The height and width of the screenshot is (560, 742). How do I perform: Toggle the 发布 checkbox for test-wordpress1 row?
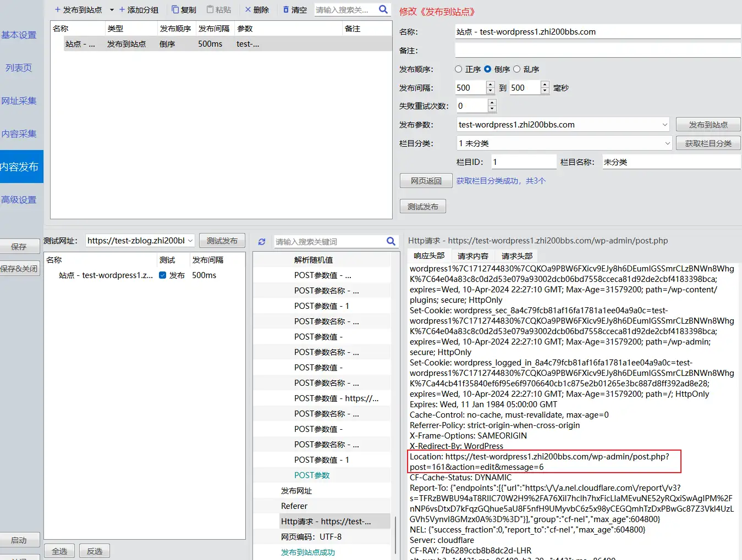click(x=163, y=275)
